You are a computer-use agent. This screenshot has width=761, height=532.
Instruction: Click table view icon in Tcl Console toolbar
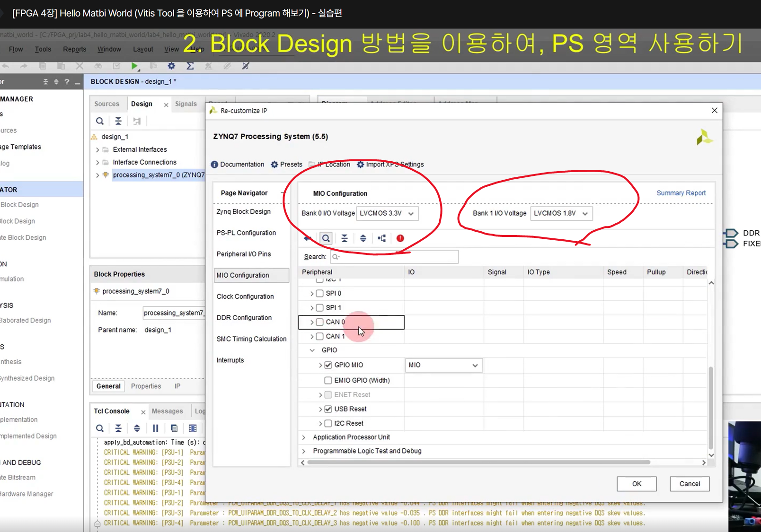(x=193, y=428)
